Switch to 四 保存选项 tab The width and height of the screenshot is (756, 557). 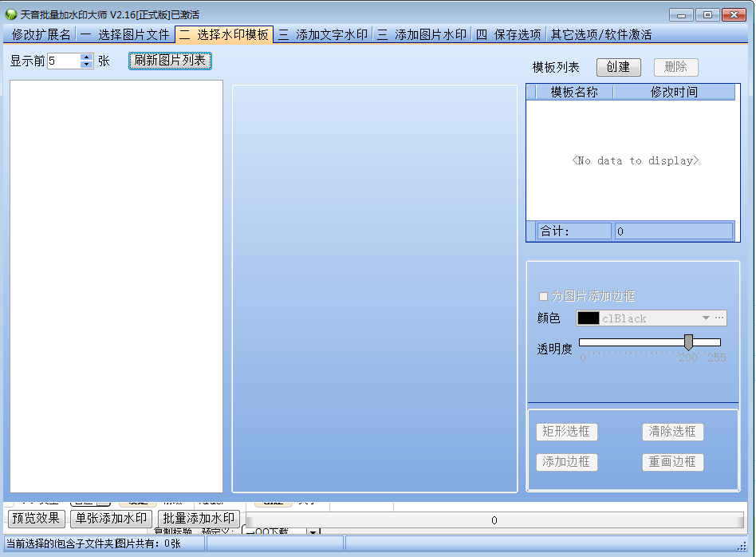pos(509,34)
